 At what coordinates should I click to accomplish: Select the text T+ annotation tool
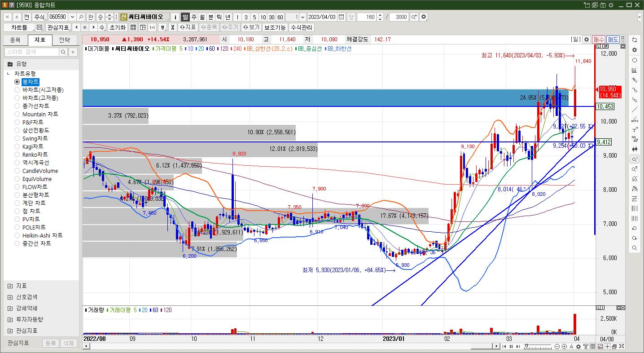tap(634, 129)
